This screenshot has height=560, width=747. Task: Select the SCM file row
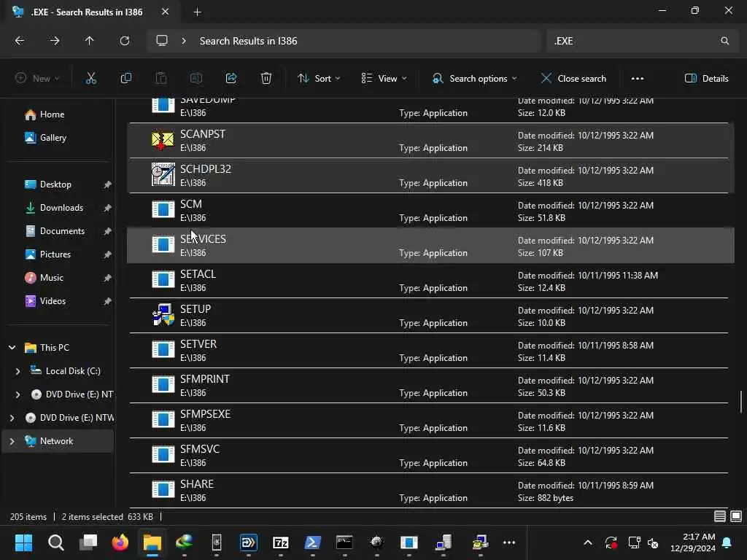point(430,211)
